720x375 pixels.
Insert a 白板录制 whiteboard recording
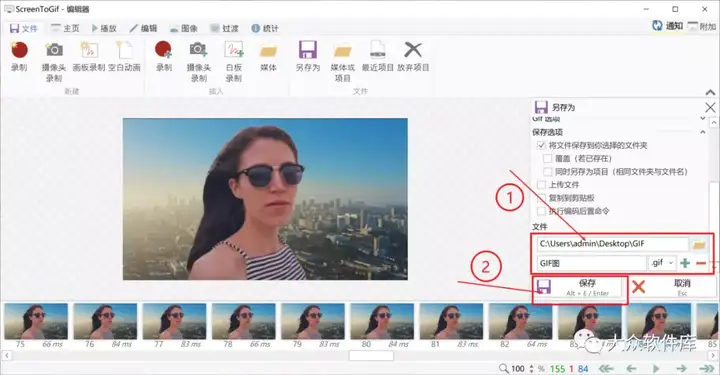point(234,61)
